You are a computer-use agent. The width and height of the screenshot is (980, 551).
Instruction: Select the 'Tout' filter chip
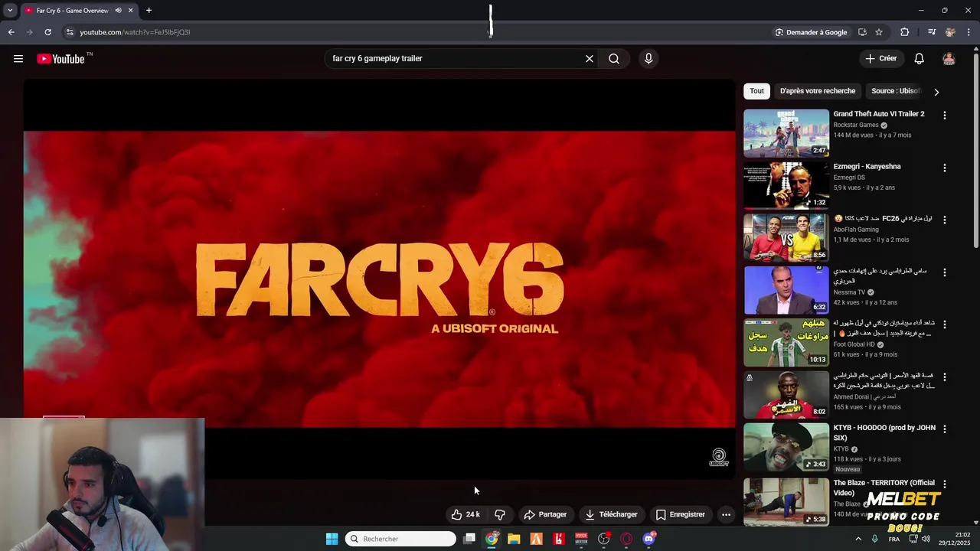pos(756,91)
